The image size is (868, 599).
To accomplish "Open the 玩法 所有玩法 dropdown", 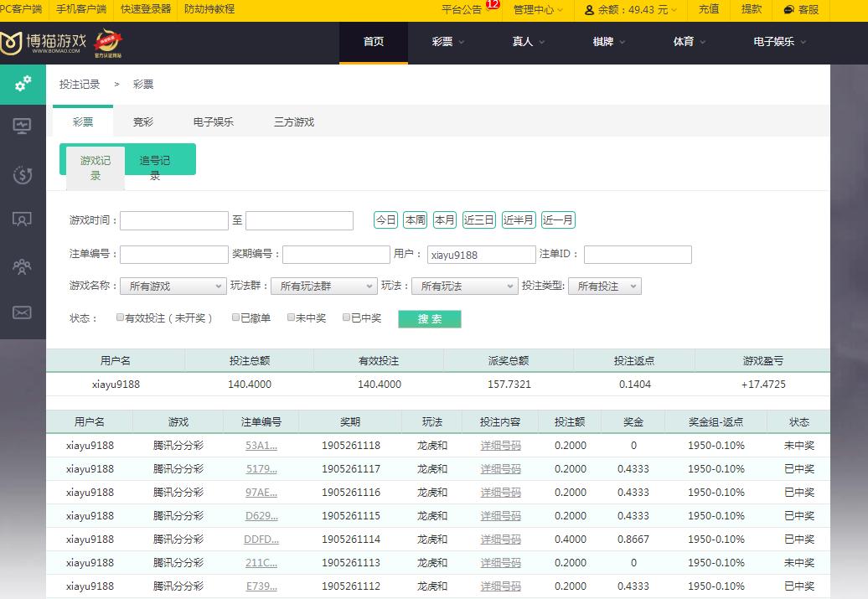I will [465, 287].
